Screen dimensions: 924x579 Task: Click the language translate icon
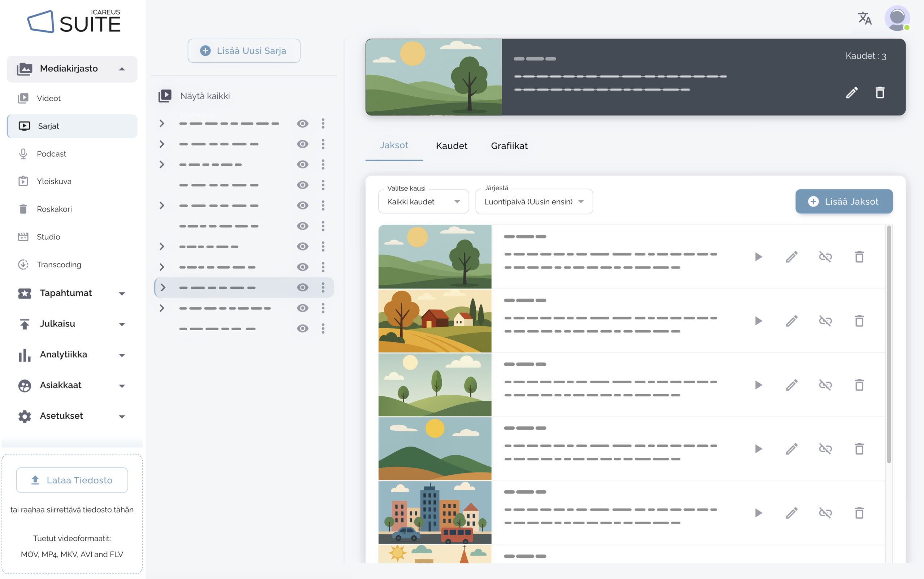tap(864, 18)
